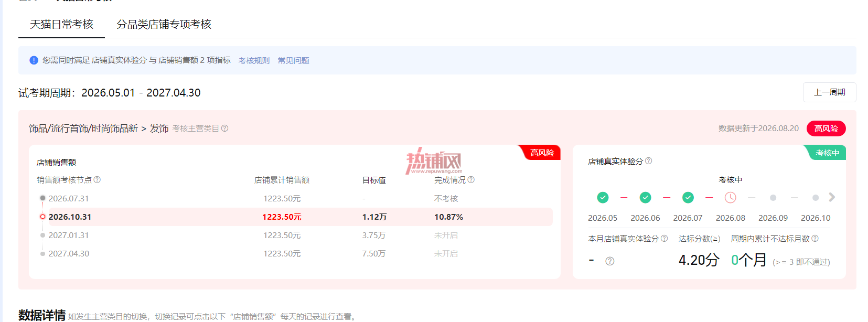
Task: Click right chevron to show later months
Action: (832, 197)
